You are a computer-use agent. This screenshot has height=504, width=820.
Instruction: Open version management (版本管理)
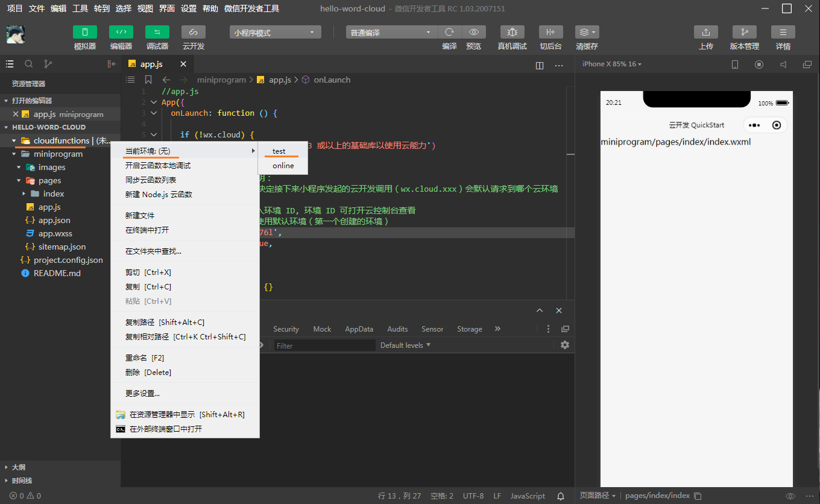[x=745, y=32]
